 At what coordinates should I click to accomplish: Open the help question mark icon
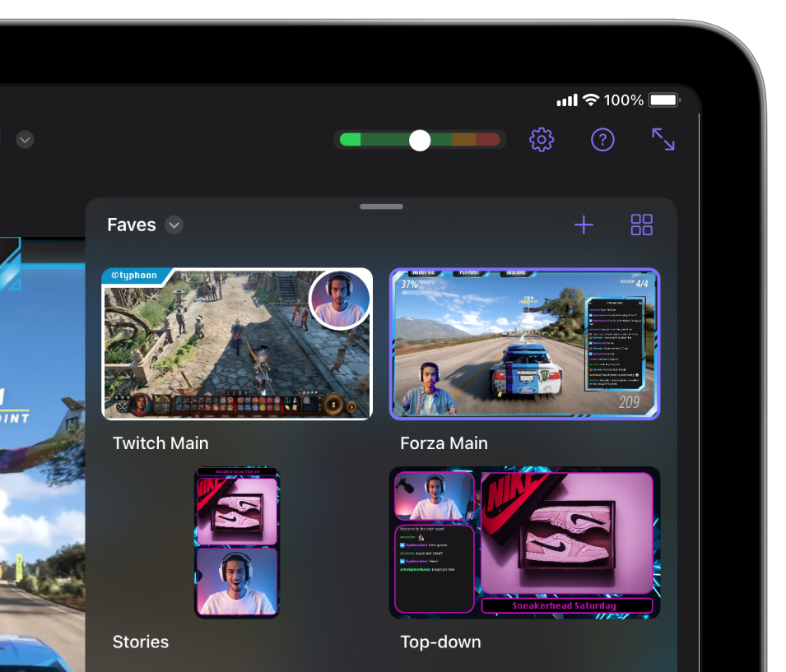(x=602, y=140)
